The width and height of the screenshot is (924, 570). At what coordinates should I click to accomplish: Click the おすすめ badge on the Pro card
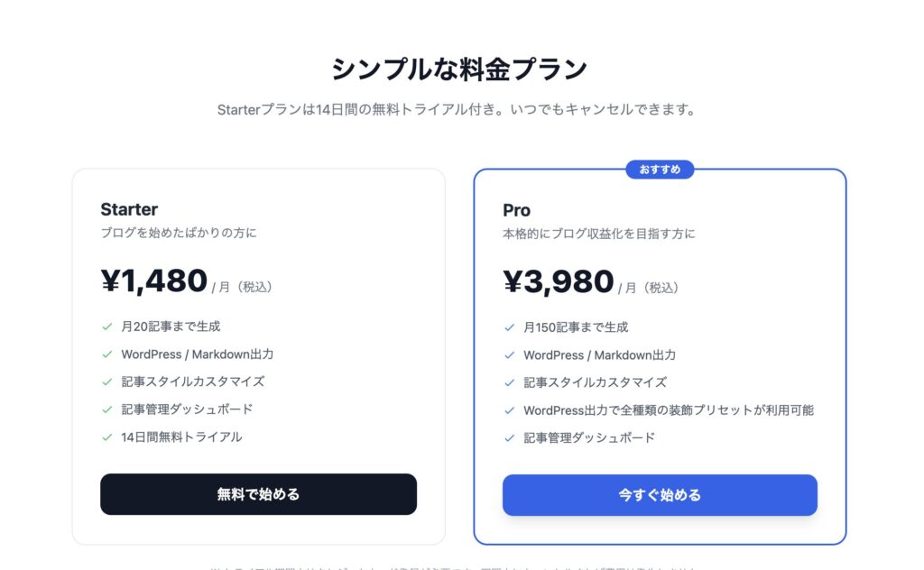pyautogui.click(x=660, y=170)
